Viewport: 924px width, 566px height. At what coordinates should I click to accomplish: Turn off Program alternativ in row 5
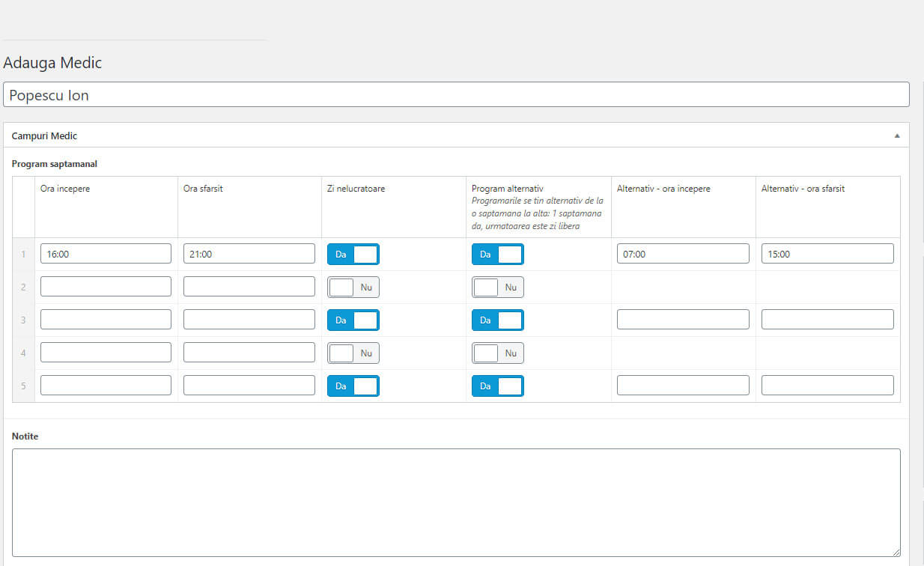pos(497,386)
